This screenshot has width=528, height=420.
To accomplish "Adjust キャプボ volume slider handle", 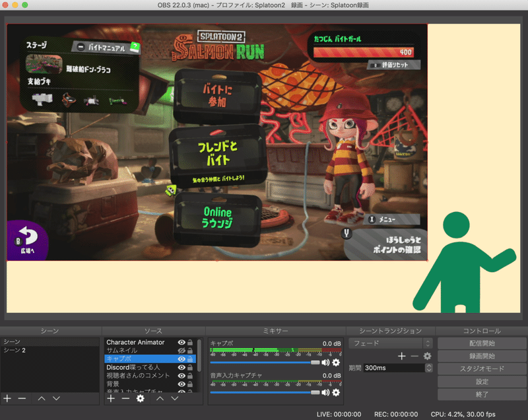I will pos(315,363).
